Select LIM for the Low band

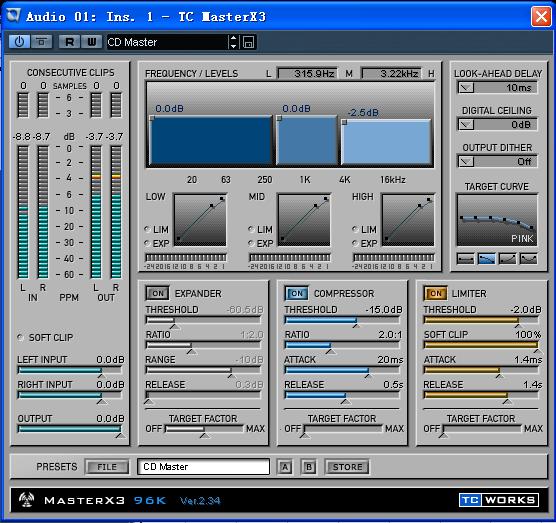[x=147, y=229]
